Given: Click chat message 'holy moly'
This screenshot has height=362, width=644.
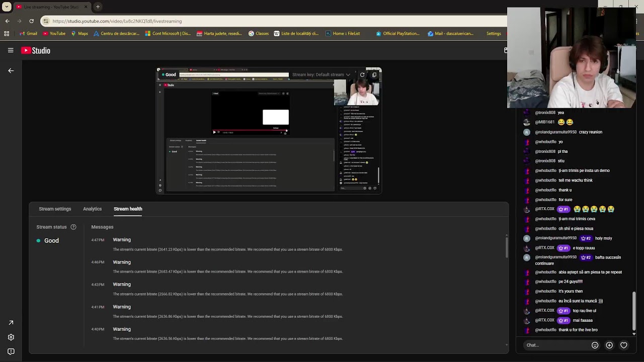Looking at the screenshot, I should click(603, 238).
